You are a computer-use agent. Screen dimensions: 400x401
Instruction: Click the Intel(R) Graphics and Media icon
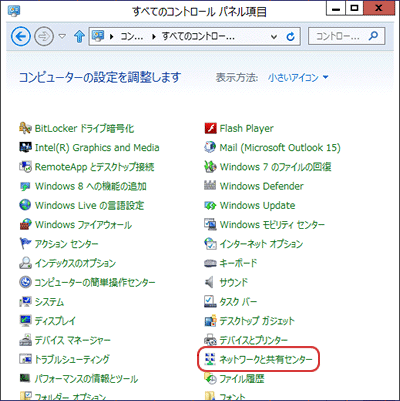tap(25, 148)
